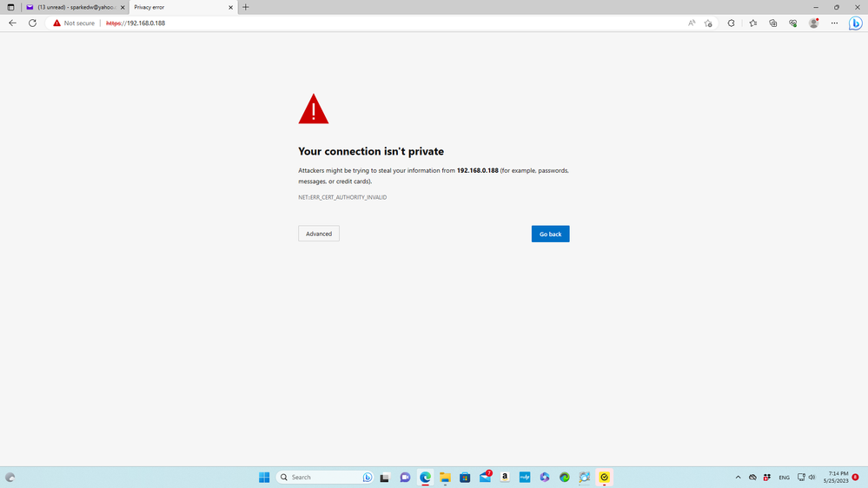This screenshot has width=868, height=488.
Task: Open the Mail app with 7 notifications
Action: (x=486, y=477)
